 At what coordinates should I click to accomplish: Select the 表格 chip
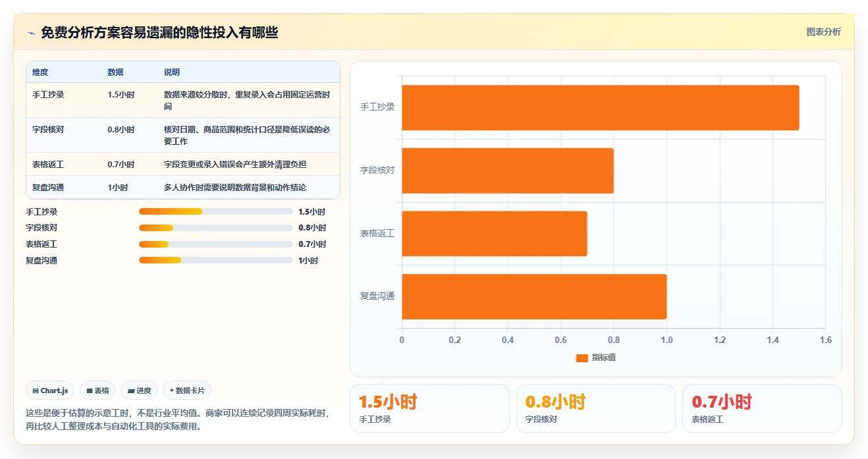(97, 391)
